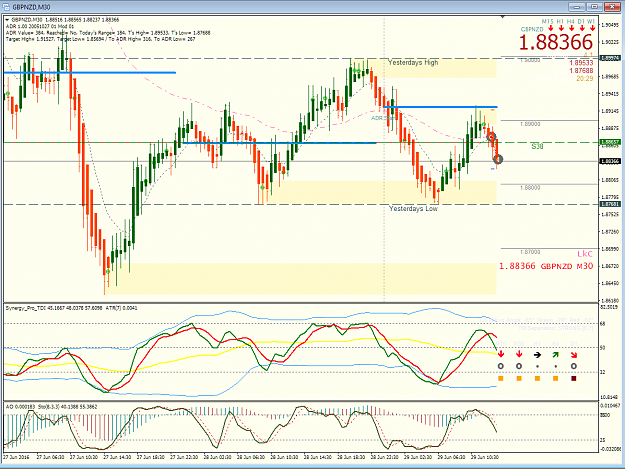Screen dimensions: 625x469
Task: Click the Target High / Target Low info line
Action: (100, 39)
